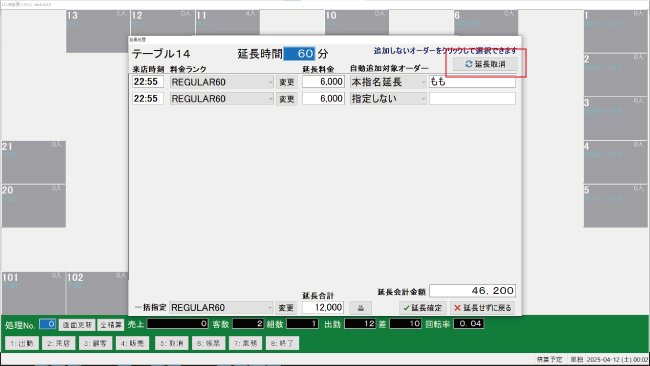Click the 全精算 button
The image size is (650, 366).
pos(111,325)
